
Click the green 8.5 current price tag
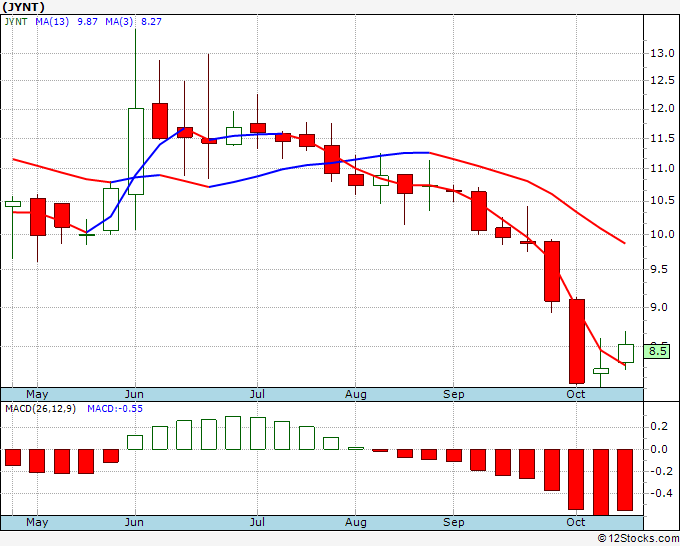coord(657,351)
